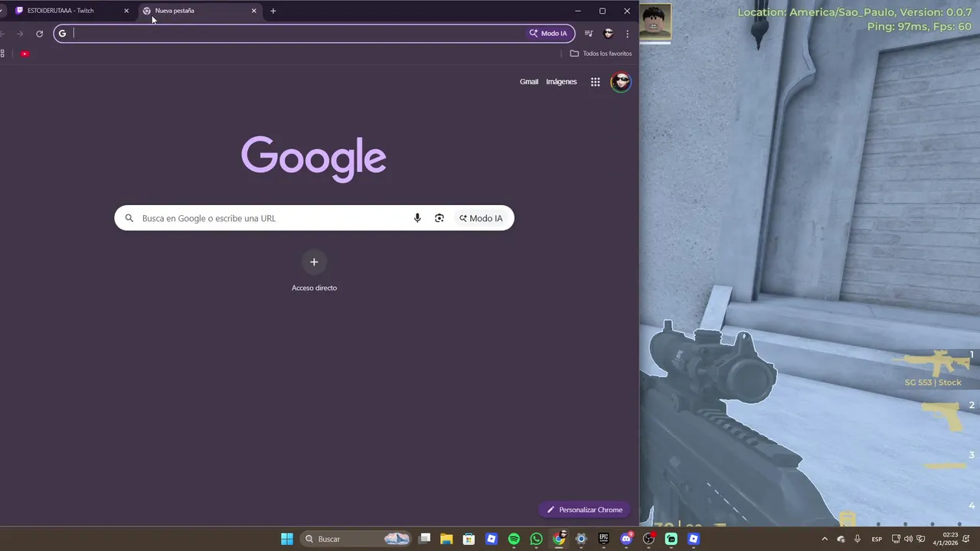Click Modo IA in the address bar
980x551 pixels.
click(548, 34)
